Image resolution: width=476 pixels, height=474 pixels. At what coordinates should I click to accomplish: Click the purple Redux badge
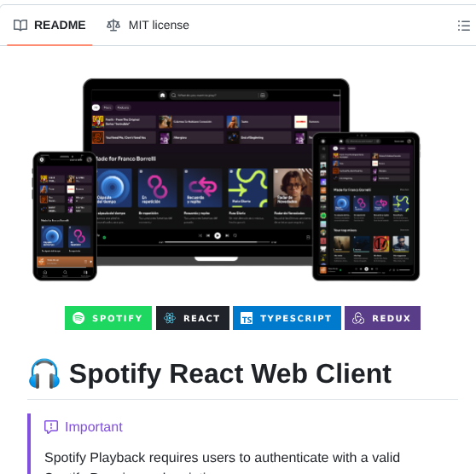(382, 318)
